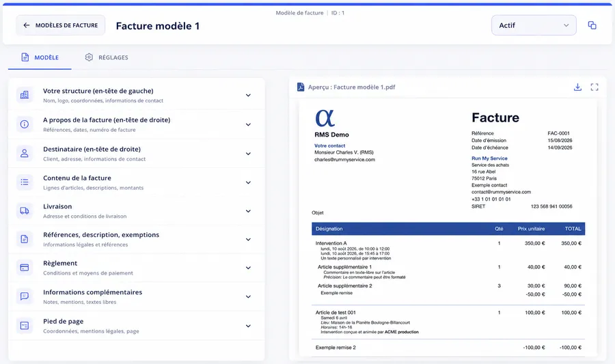The width and height of the screenshot is (615, 364).
Task: Go back to Modèles de facture
Action: coord(60,25)
